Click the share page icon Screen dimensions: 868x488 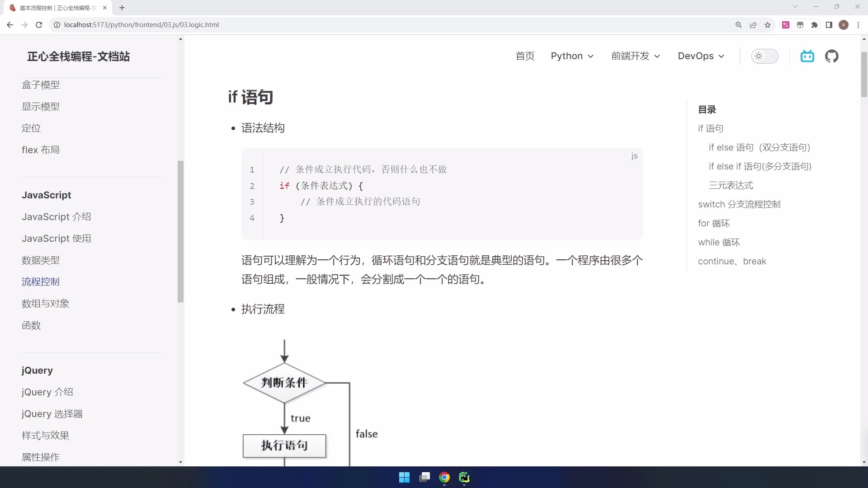(x=753, y=25)
